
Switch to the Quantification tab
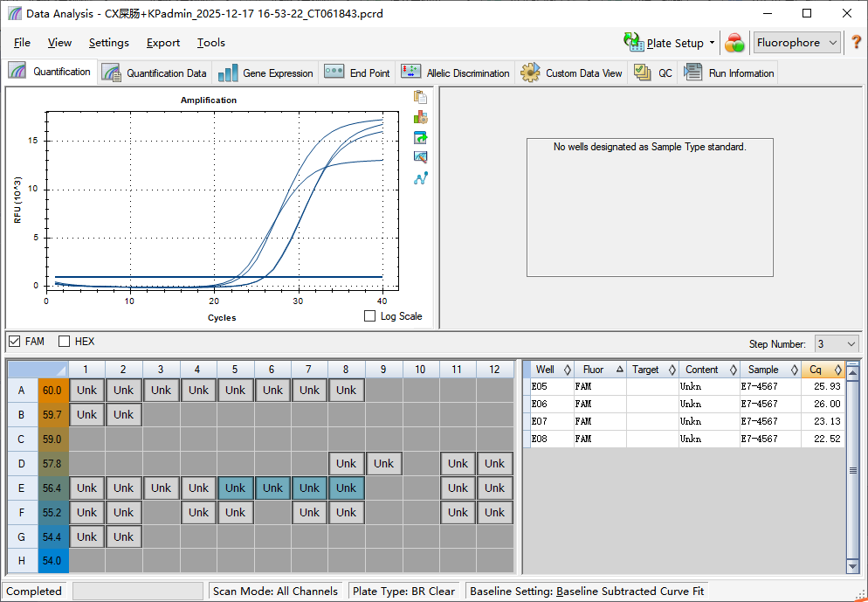point(50,72)
